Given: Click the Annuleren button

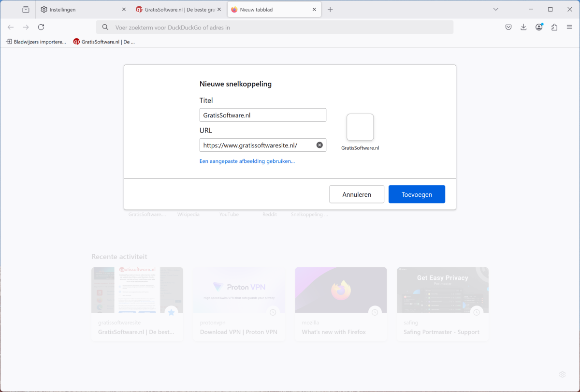Looking at the screenshot, I should click(x=357, y=194).
